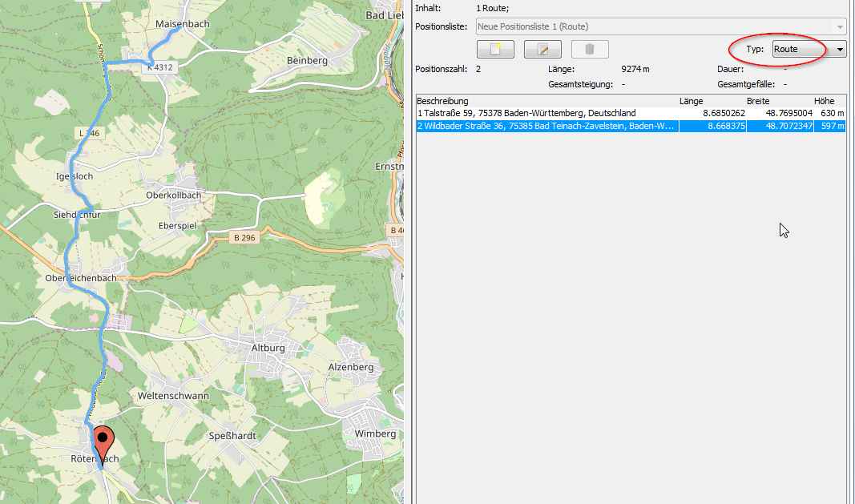Screen dimensions: 855x504
Task: Click the Beschreibung column header
Action: (442, 101)
